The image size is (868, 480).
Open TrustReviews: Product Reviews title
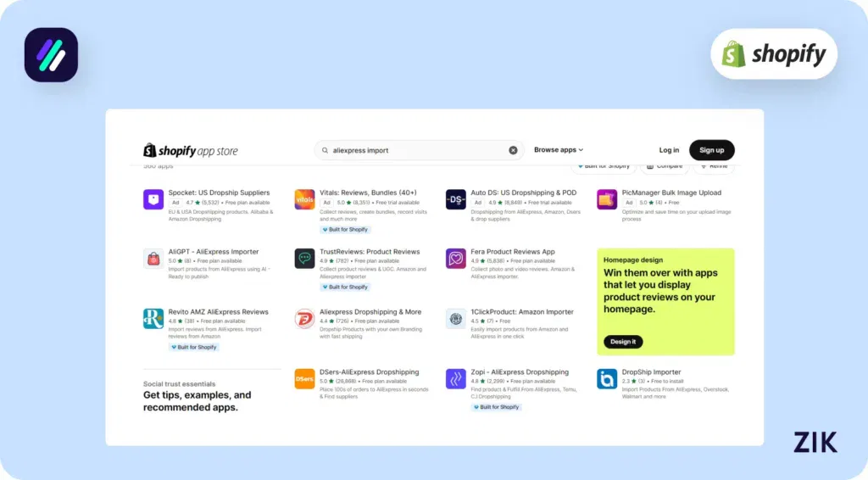pyautogui.click(x=370, y=251)
